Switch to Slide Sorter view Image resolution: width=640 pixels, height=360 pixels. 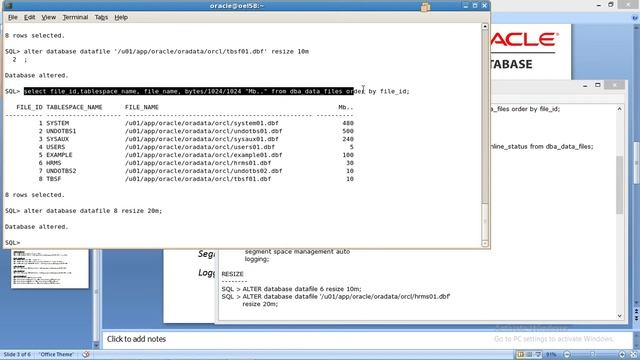pos(529,355)
